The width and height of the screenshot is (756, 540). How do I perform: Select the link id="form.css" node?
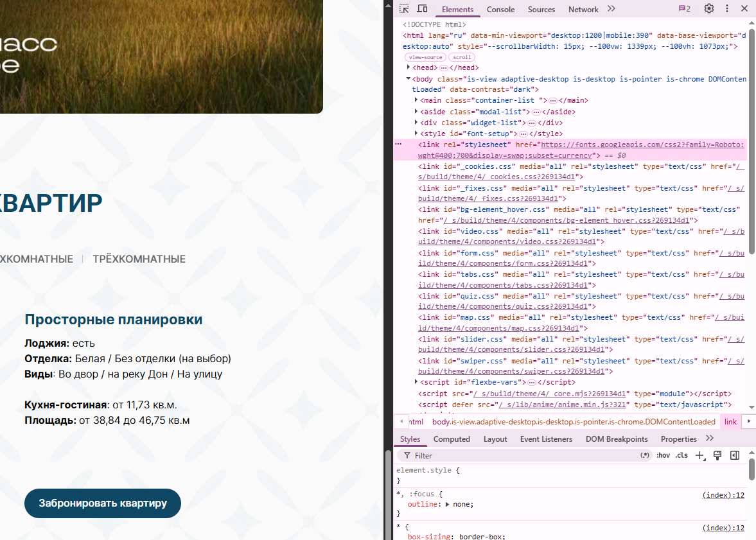pyautogui.click(x=581, y=258)
